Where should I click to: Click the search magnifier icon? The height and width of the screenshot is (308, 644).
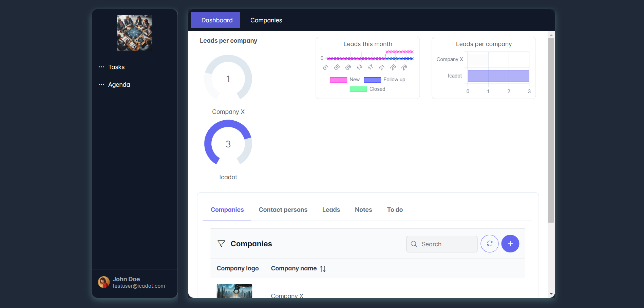click(414, 244)
